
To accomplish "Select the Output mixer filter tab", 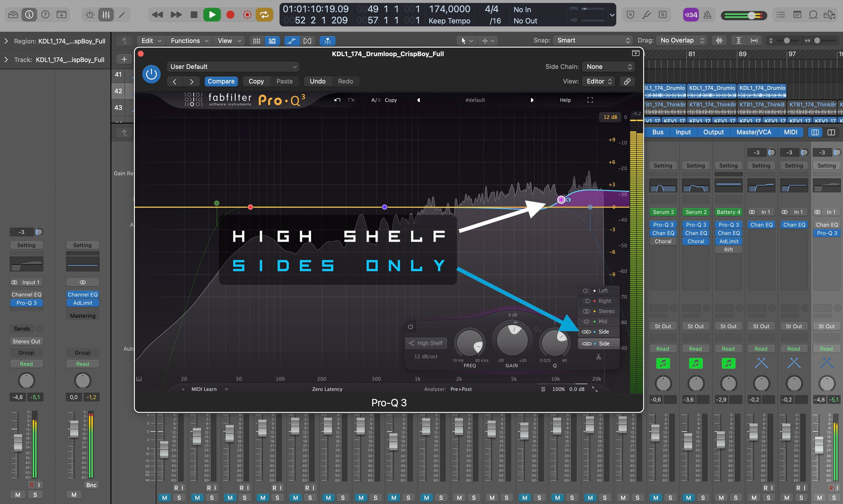I will pyautogui.click(x=713, y=132).
